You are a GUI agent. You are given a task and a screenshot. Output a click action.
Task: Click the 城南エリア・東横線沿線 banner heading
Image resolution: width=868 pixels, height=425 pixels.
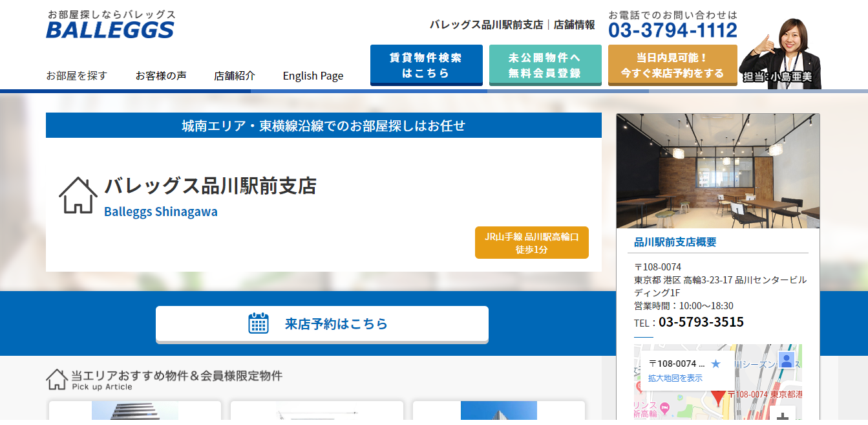pos(323,125)
